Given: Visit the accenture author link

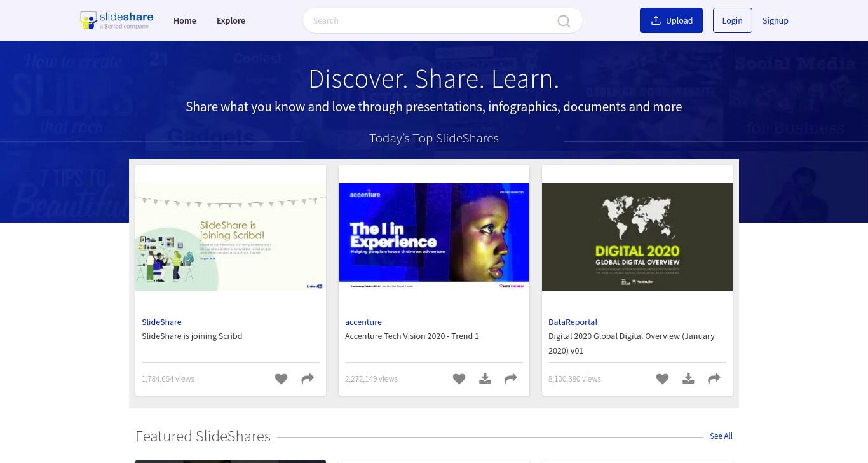Looking at the screenshot, I should (363, 322).
